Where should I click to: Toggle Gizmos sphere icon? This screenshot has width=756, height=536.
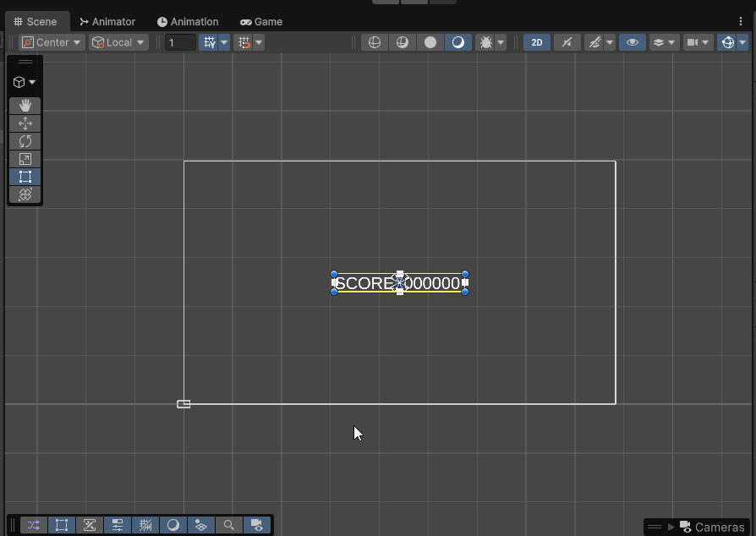pos(727,42)
